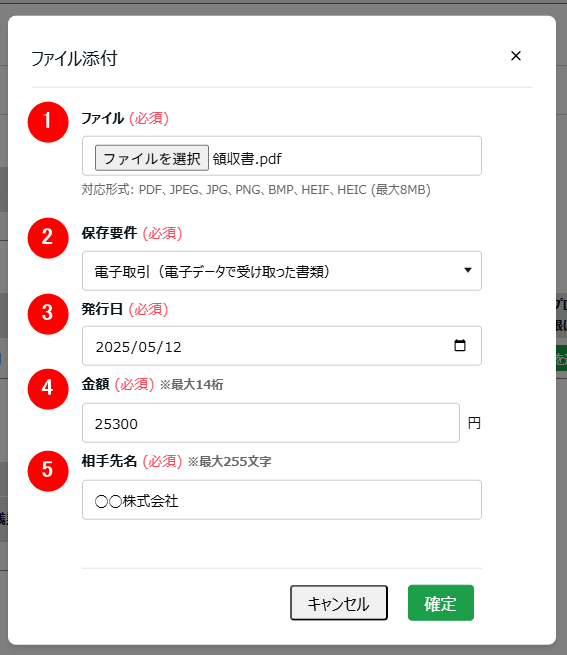Open the 保存要件 dropdown list
The width and height of the screenshot is (567, 655).
coord(282,271)
